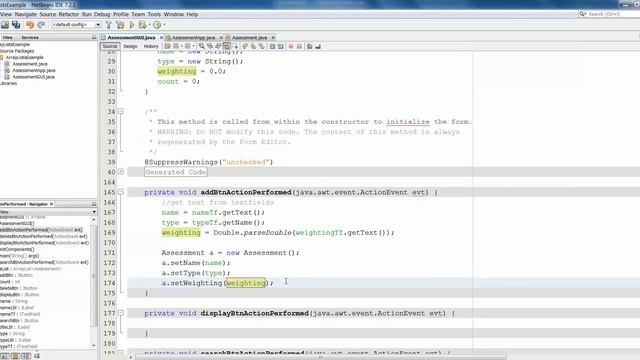The height and width of the screenshot is (360, 640).
Task: Click the Find Selection magnifier icon
Action: (202, 46)
